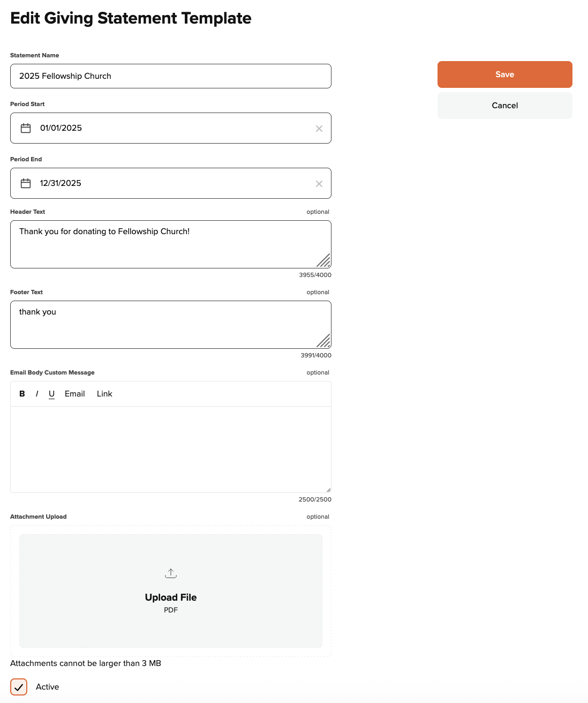The image size is (588, 703).
Task: Insert an Email link in message
Action: 74,394
